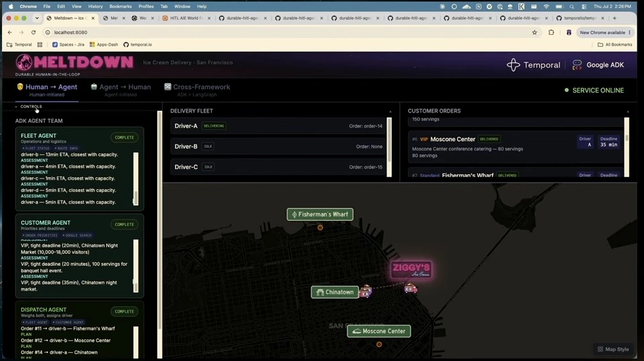
Task: Click the Google ADK logo icon
Action: 577,65
